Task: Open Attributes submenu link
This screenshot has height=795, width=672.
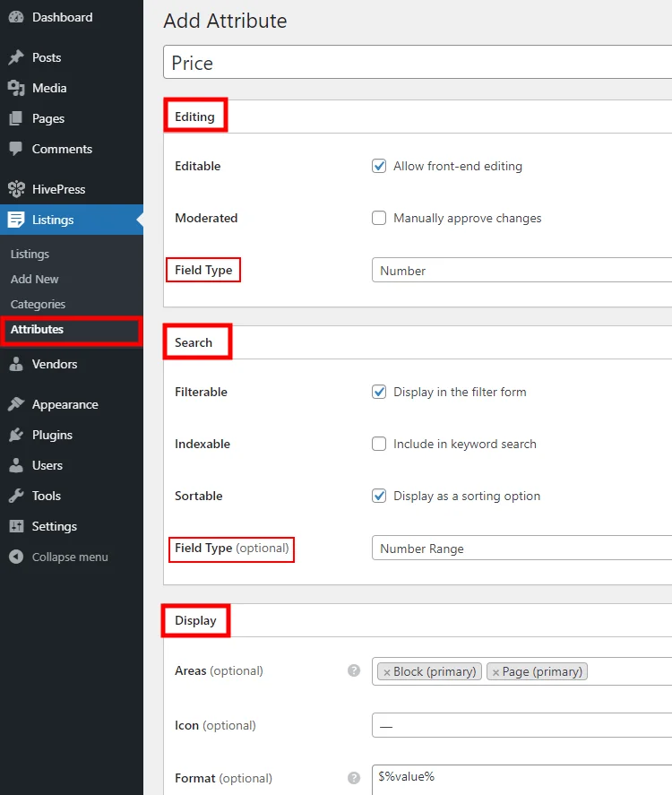Action: tap(37, 329)
